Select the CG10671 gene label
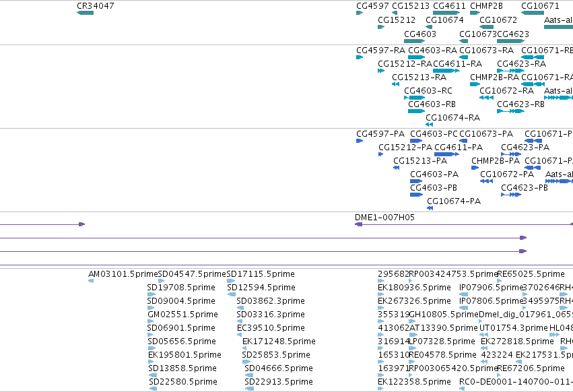 (x=540, y=6)
